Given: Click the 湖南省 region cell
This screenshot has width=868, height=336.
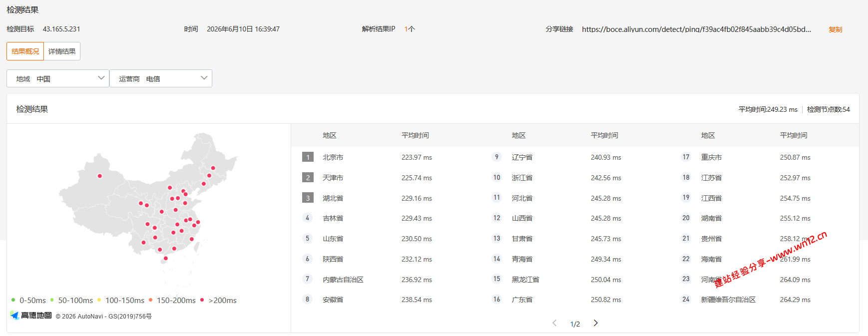Looking at the screenshot, I should coord(711,218).
